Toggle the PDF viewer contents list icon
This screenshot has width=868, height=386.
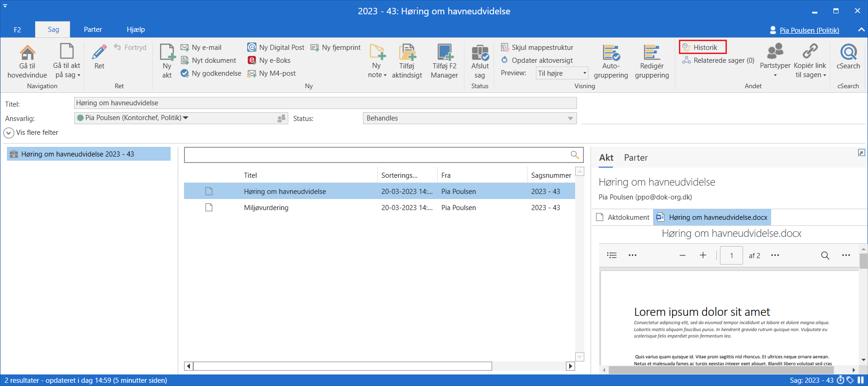pos(612,255)
